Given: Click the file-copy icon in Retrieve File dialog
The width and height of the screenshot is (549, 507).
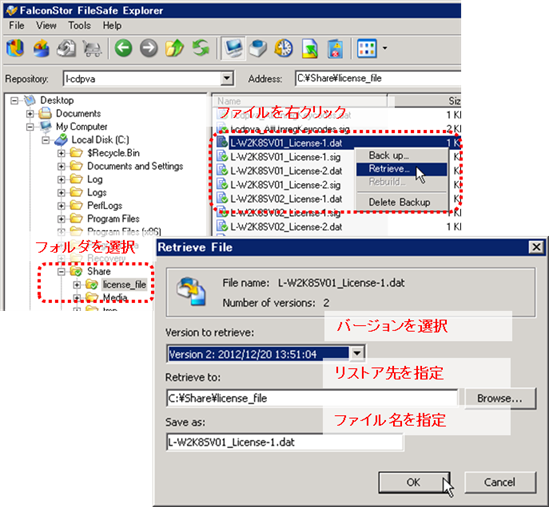Looking at the screenshot, I should (191, 291).
